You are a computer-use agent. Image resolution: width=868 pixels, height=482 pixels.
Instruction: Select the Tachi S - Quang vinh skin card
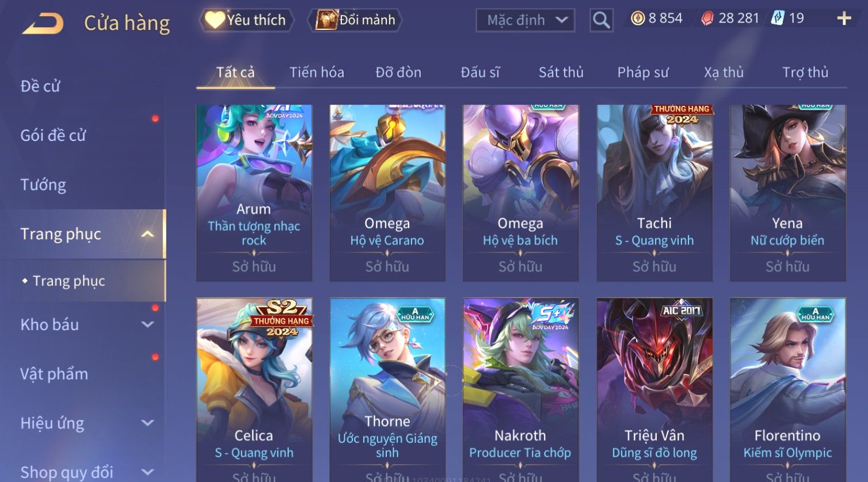(654, 193)
